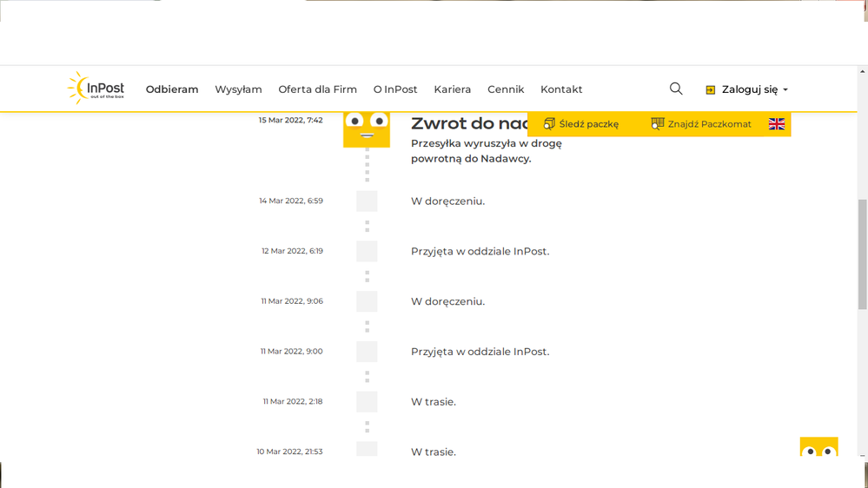Image resolution: width=868 pixels, height=488 pixels.
Task: Click the locker icon beside Znajdź Paczkomat
Action: 658,124
